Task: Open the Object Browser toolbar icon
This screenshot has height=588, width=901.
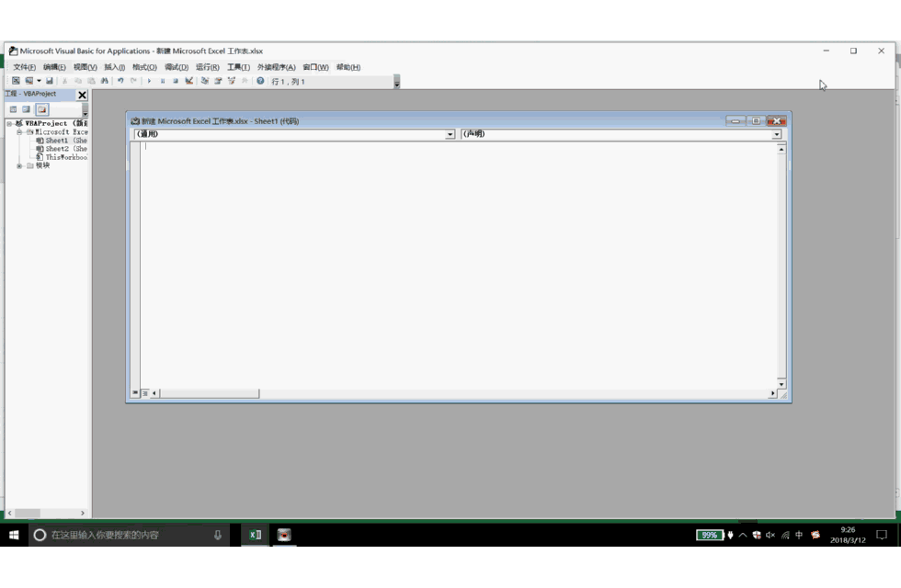Action: [x=231, y=81]
